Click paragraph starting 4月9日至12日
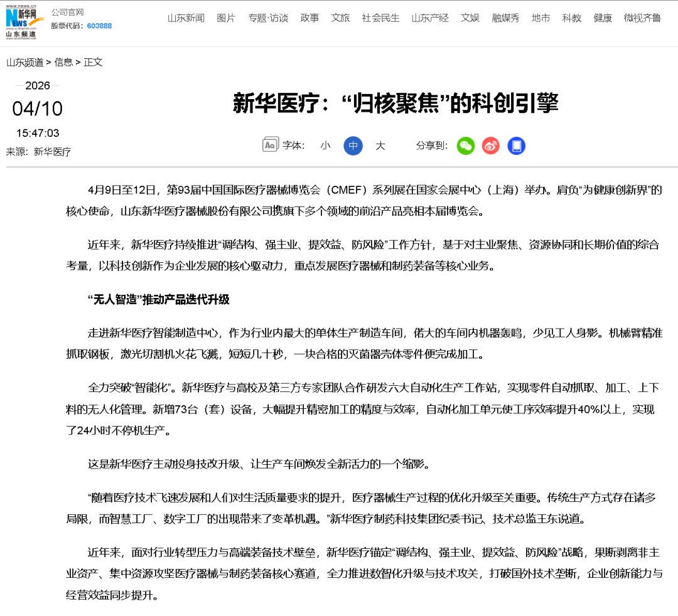The height and width of the screenshot is (616, 678). [x=364, y=201]
